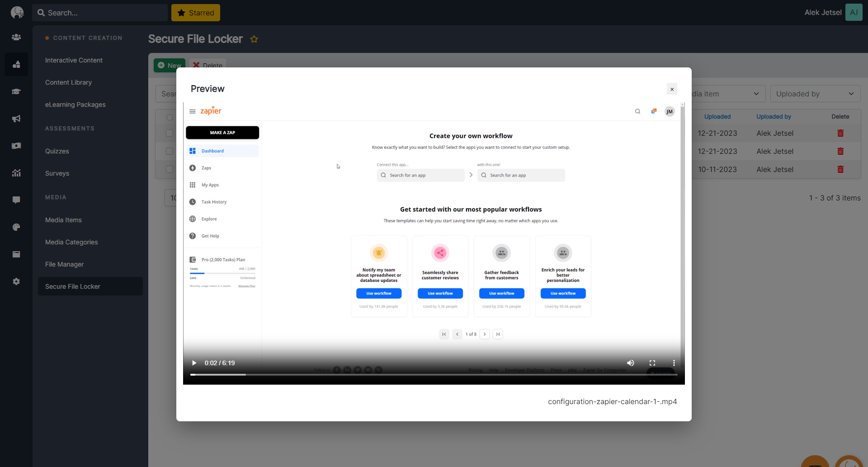Expand the Uploaded by dropdown
The height and width of the screenshot is (467, 868).
[815, 94]
